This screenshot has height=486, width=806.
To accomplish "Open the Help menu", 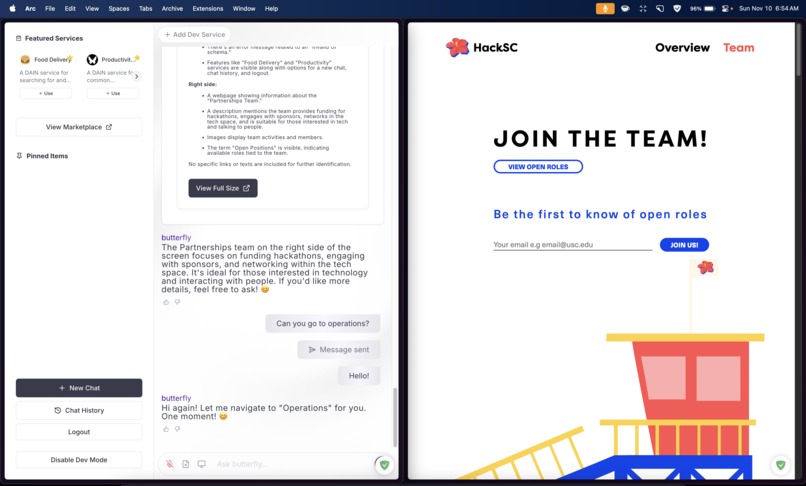I will 271,9.
